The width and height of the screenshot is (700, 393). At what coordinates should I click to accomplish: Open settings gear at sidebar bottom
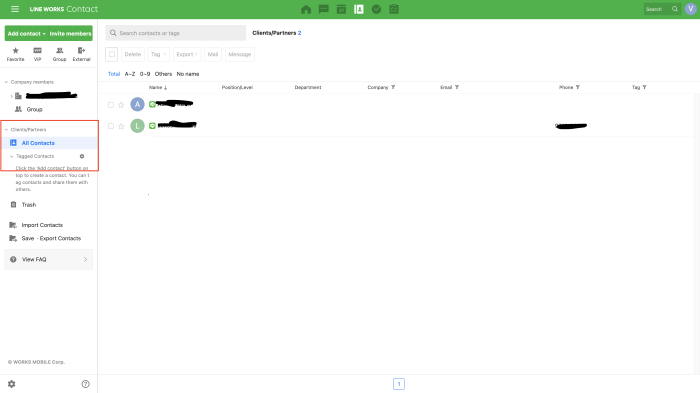click(12, 384)
